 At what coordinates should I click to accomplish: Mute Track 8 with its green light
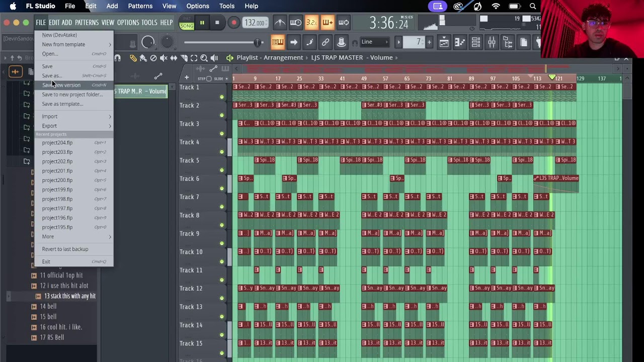pyautogui.click(x=222, y=225)
